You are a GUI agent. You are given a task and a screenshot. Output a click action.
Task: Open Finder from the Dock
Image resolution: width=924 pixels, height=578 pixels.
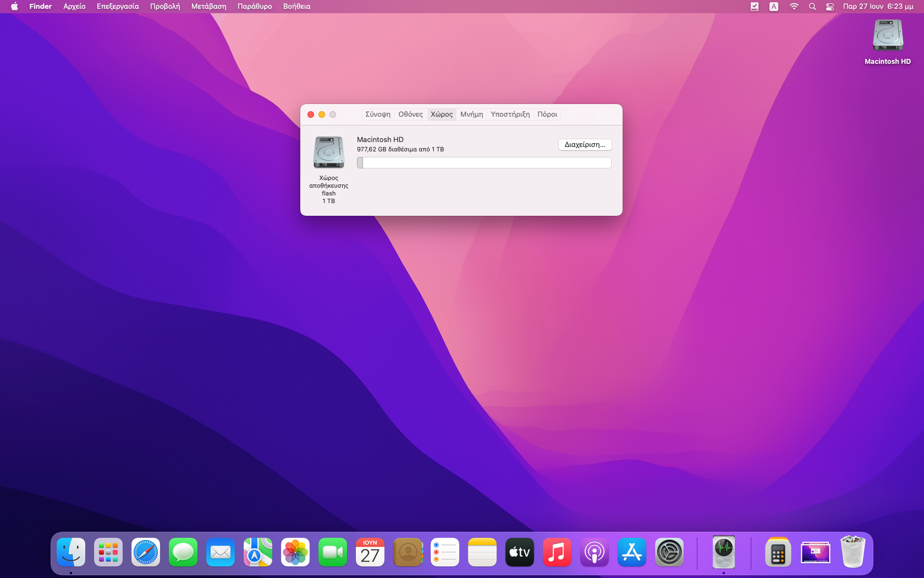(x=71, y=552)
